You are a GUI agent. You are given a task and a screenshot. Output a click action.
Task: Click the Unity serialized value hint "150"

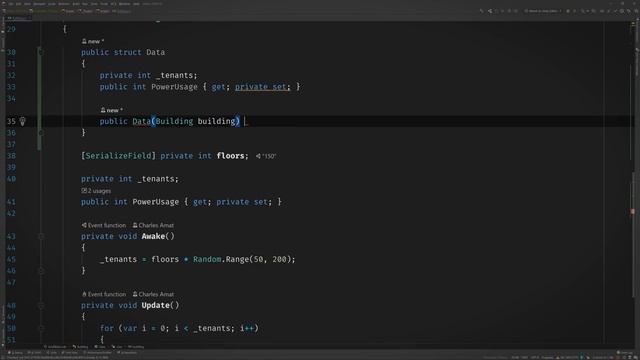click(266, 156)
